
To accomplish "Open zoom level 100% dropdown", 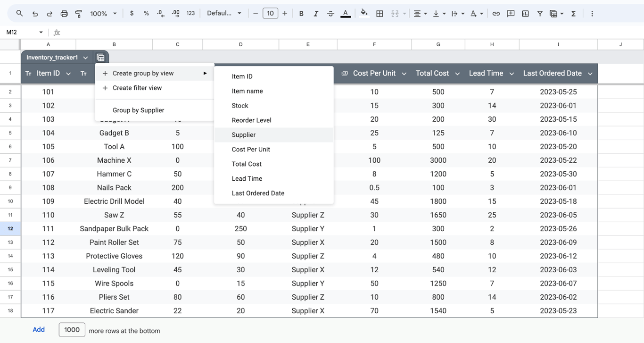I will (x=103, y=14).
